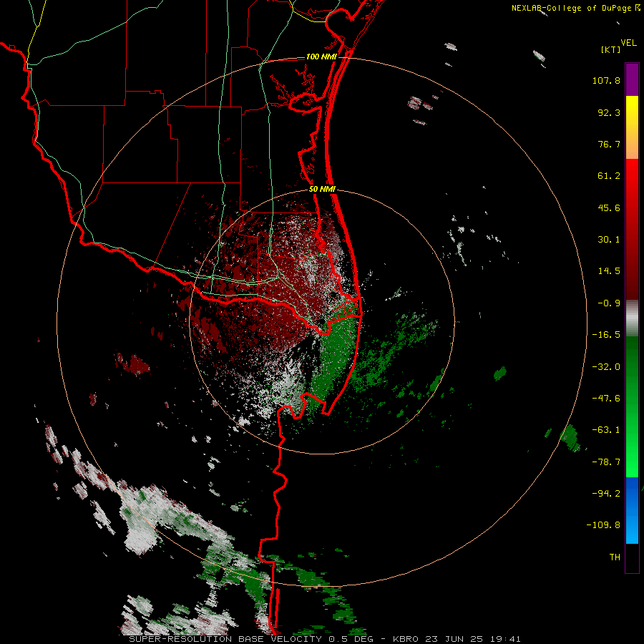Click the blue segment of velocity color bar
The height and width of the screenshot is (644, 644).
click(632, 510)
